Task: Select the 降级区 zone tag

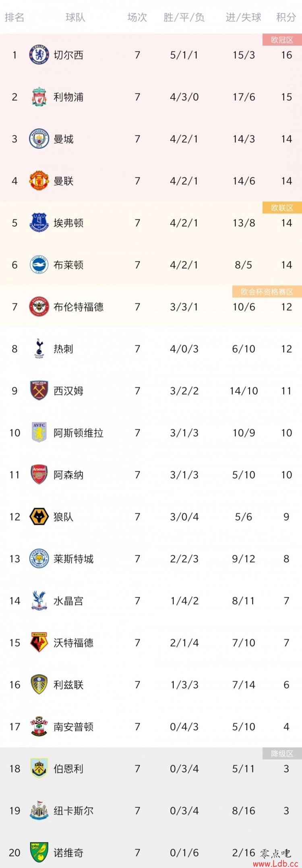Action: click(x=282, y=754)
